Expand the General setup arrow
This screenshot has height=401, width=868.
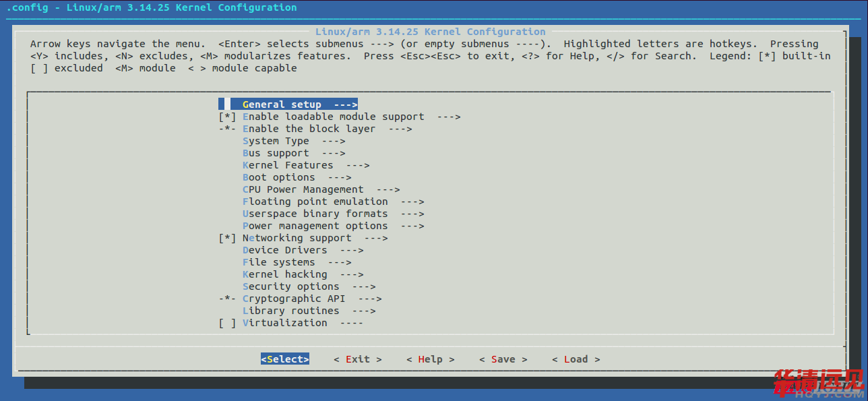click(x=345, y=104)
